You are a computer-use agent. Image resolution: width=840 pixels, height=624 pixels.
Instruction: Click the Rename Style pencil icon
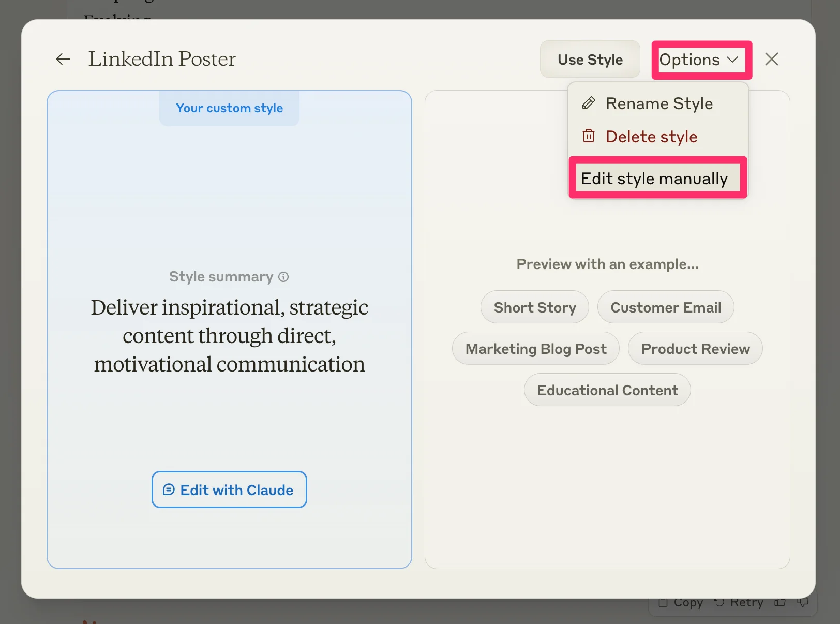pyautogui.click(x=589, y=103)
